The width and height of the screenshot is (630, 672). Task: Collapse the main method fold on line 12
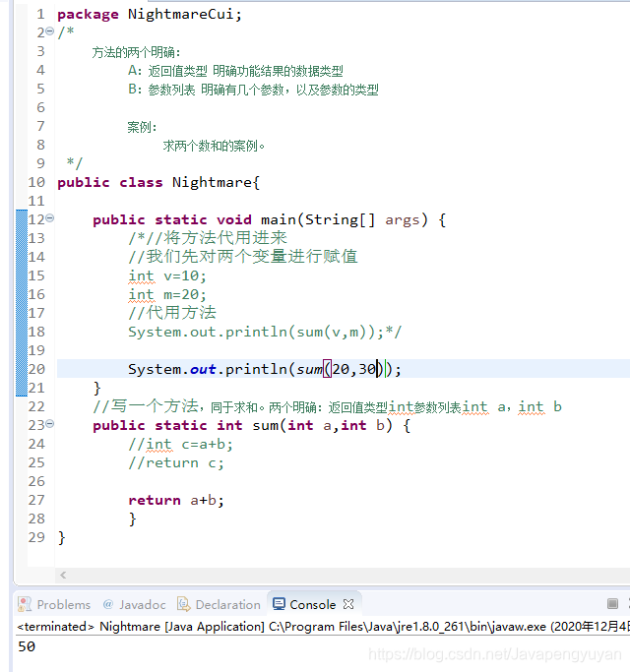50,218
